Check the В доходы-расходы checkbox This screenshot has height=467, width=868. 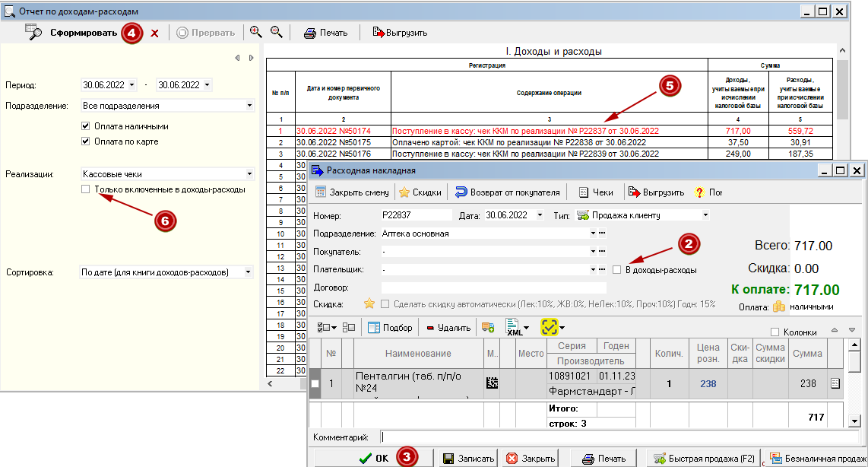[x=616, y=270]
